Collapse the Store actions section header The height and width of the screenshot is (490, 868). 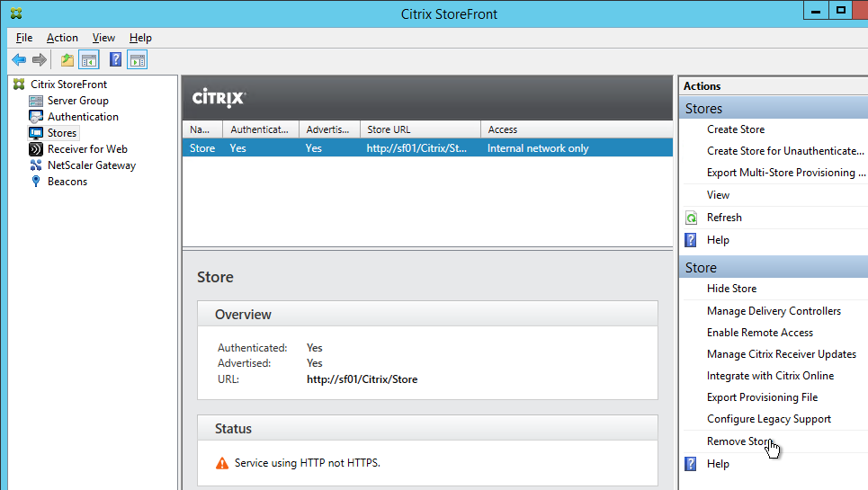774,268
